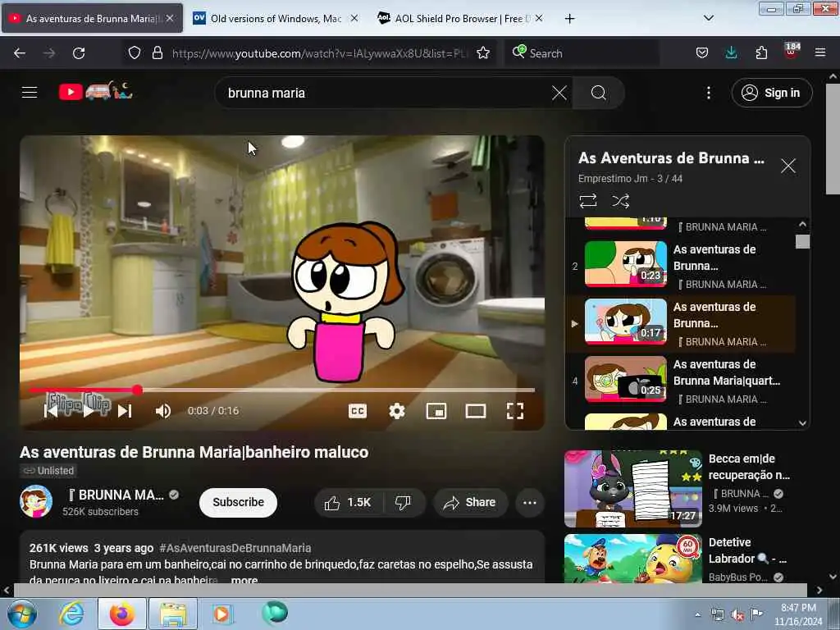The image size is (840, 630).
Task: Open Windows Media Player taskbar icon
Action: tap(221, 614)
